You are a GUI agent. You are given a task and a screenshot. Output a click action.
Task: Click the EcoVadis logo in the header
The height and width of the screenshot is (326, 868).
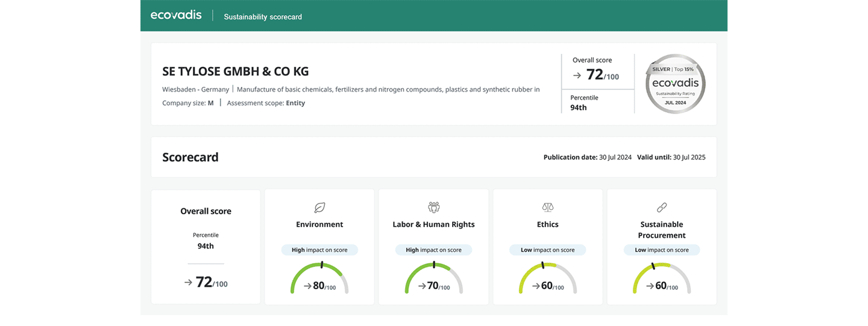[x=176, y=15]
